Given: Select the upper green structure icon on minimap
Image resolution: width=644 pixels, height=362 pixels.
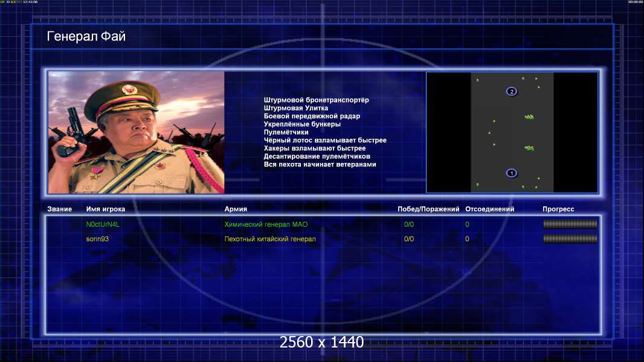Looking at the screenshot, I should click(x=529, y=117).
